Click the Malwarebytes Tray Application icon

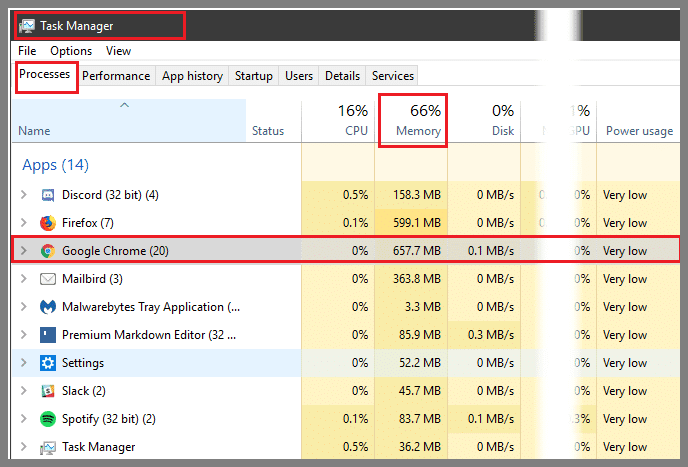(47, 307)
